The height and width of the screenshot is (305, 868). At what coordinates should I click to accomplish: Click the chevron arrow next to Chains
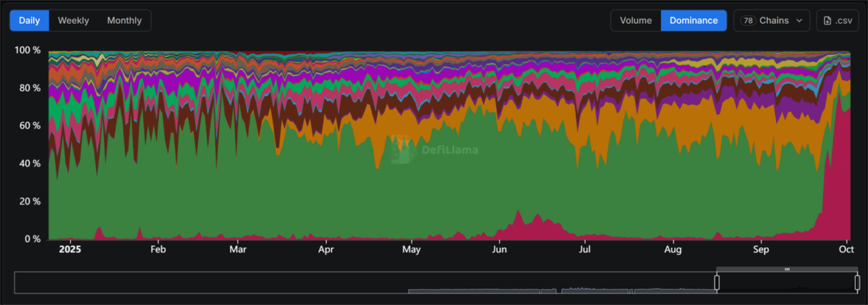pos(799,21)
